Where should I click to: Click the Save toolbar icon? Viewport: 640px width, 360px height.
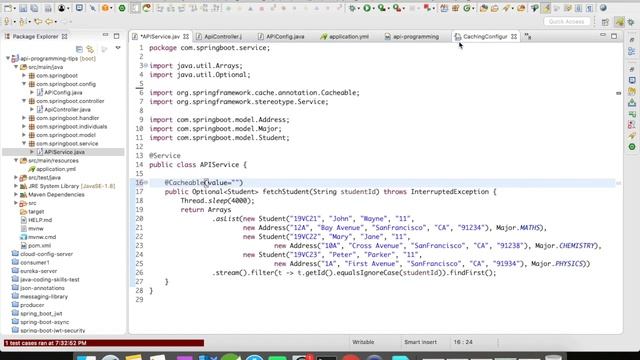(x=23, y=8)
